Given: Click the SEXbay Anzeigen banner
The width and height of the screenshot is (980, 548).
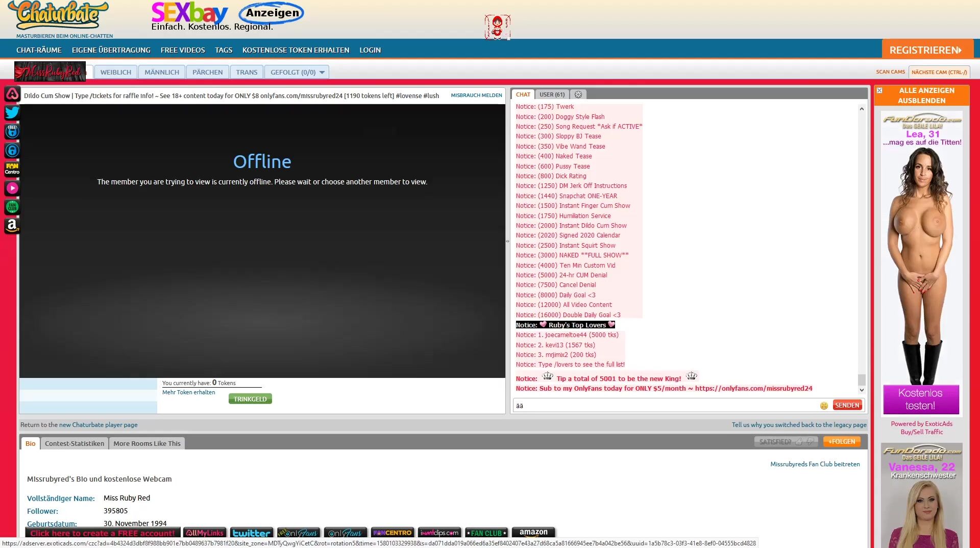Looking at the screenshot, I should click(228, 16).
